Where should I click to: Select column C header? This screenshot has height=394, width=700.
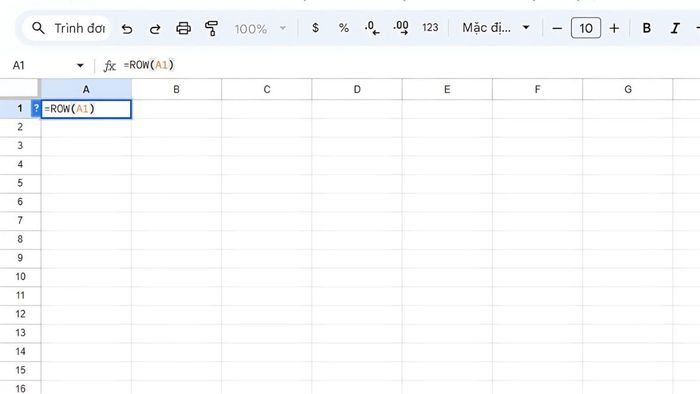pos(267,90)
